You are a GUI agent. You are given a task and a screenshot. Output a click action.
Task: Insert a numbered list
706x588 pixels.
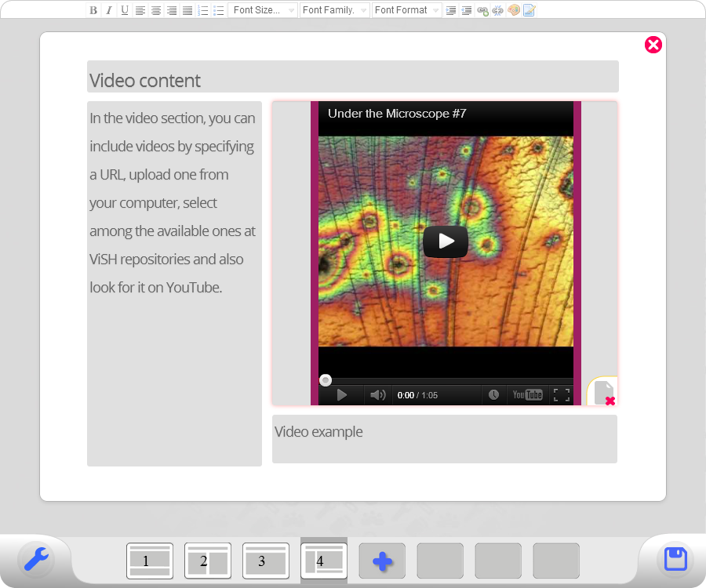point(203,10)
